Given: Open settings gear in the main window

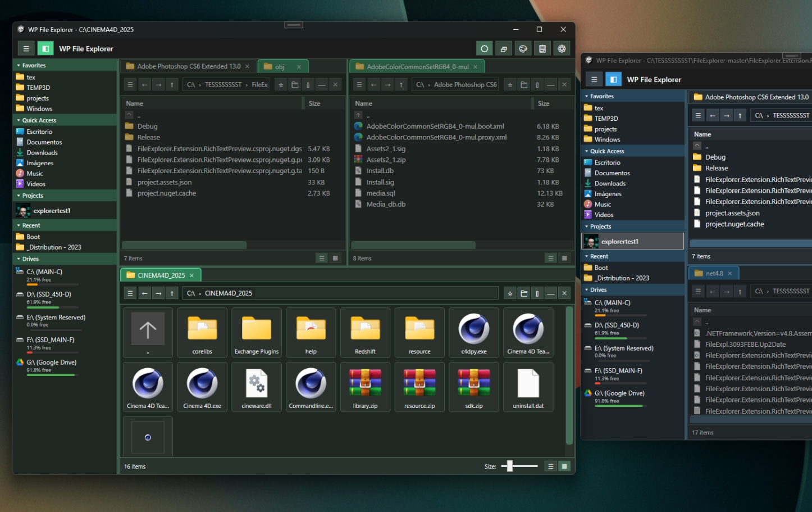Looking at the screenshot, I should (562, 49).
